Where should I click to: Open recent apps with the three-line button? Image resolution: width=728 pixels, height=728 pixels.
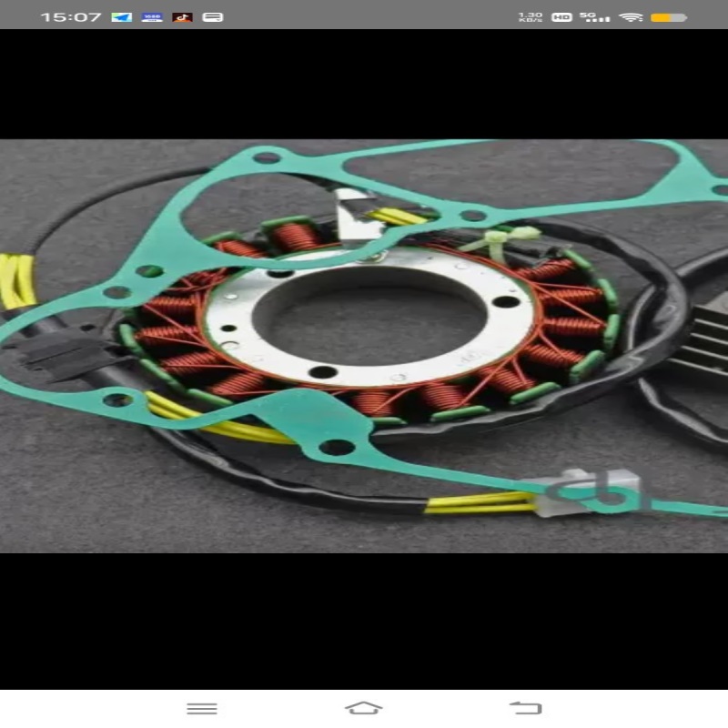point(202,707)
